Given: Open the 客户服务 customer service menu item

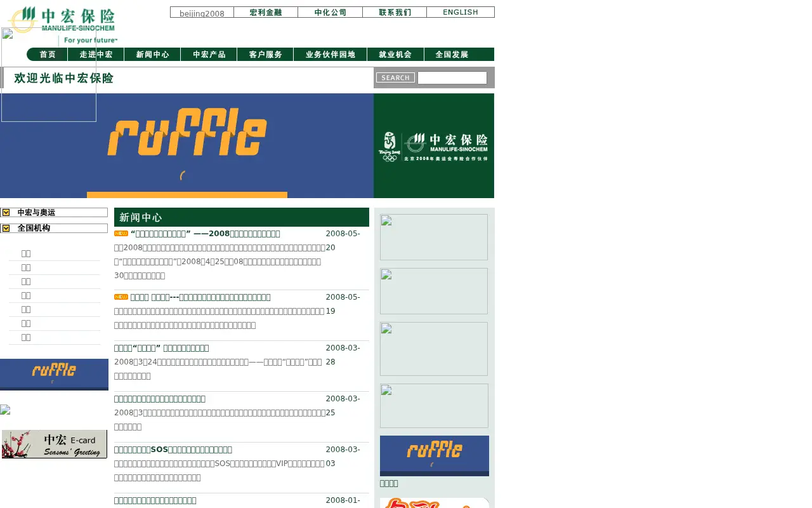Looking at the screenshot, I should pyautogui.click(x=265, y=55).
